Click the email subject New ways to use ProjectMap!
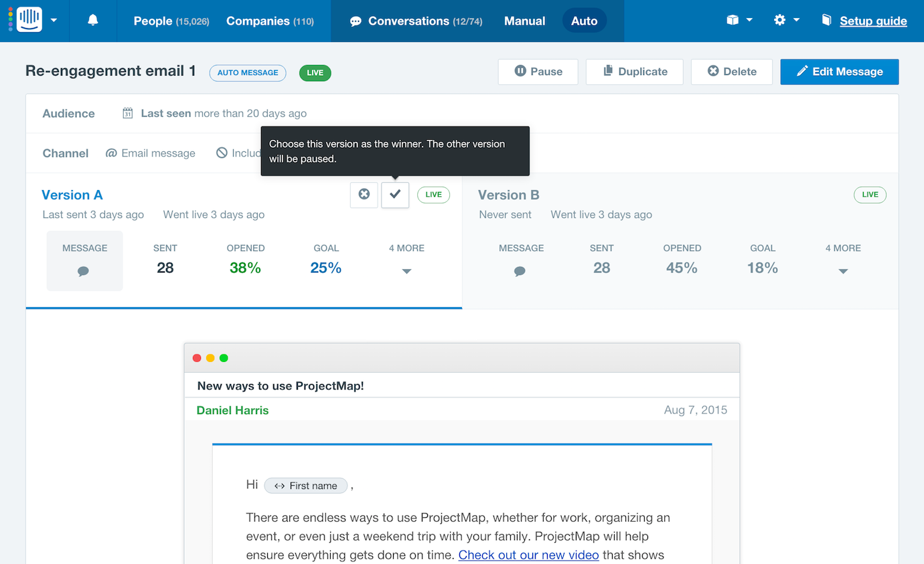The height and width of the screenshot is (564, 924). tap(281, 386)
